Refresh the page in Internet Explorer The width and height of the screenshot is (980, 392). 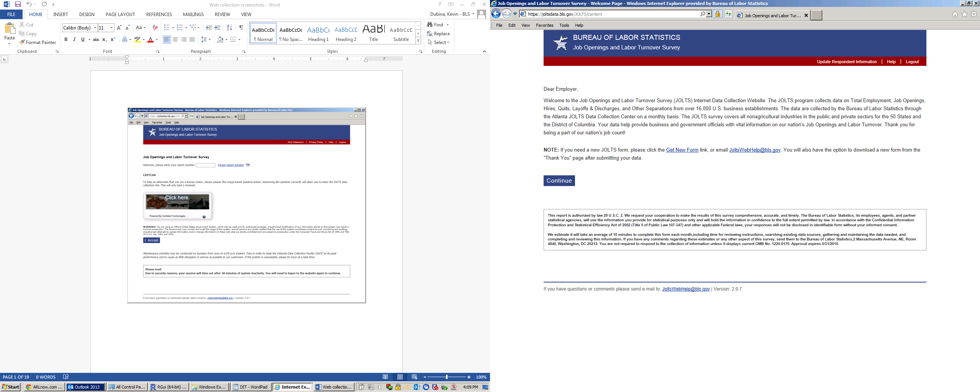click(x=728, y=14)
